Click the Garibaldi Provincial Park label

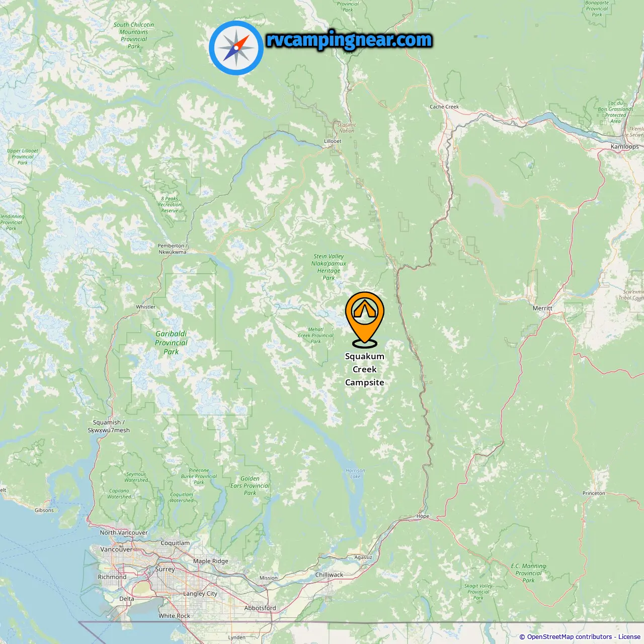[x=171, y=343]
